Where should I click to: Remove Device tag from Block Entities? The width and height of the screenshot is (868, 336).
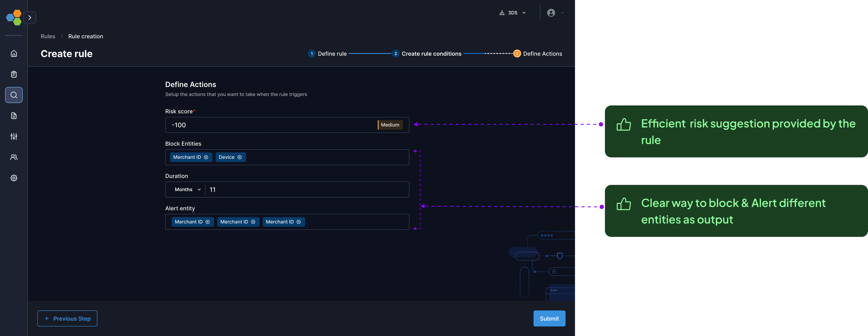click(x=240, y=157)
